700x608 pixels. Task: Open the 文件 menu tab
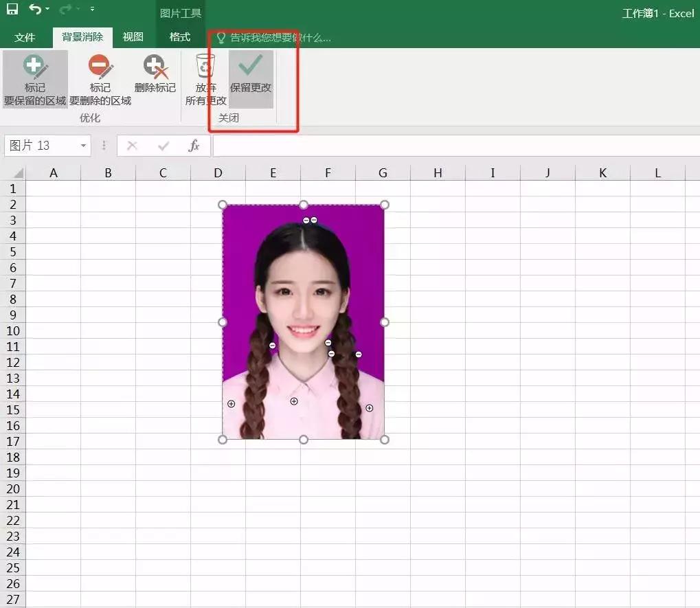pyautogui.click(x=25, y=37)
